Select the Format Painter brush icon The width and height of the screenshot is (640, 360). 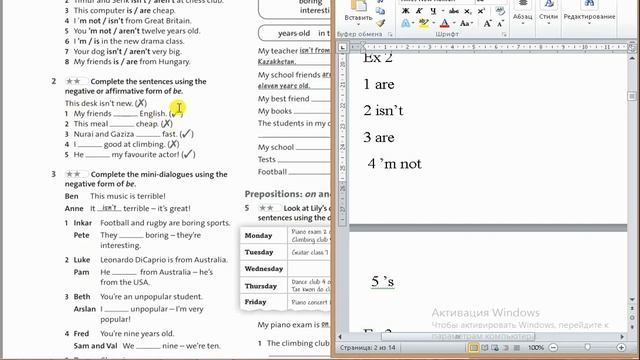(x=380, y=23)
